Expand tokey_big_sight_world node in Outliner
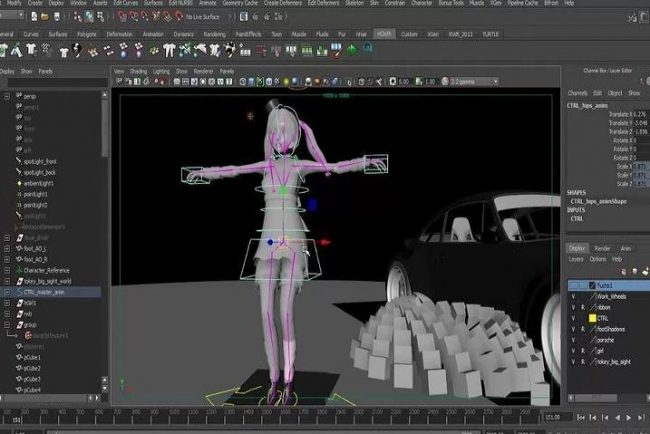 7,281
